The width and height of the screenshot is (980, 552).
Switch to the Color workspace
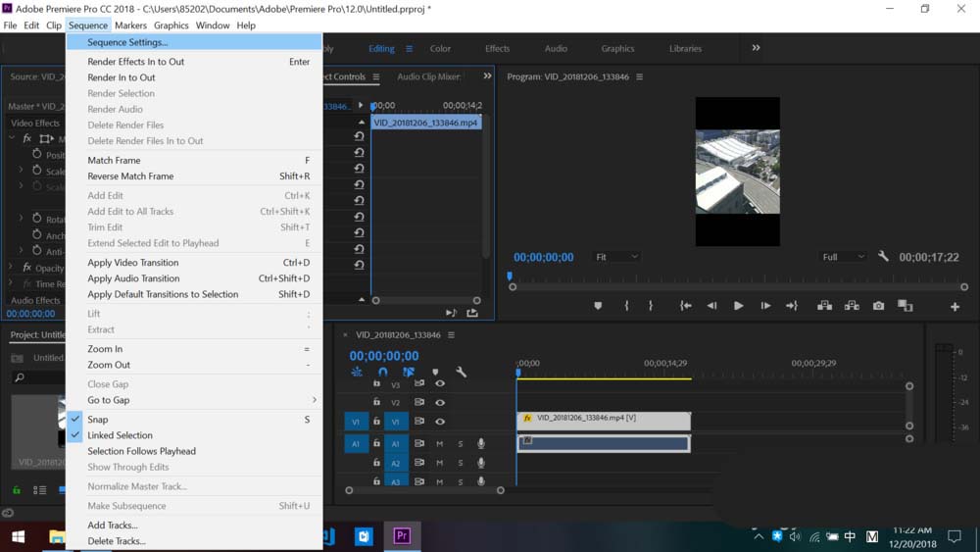pyautogui.click(x=441, y=48)
